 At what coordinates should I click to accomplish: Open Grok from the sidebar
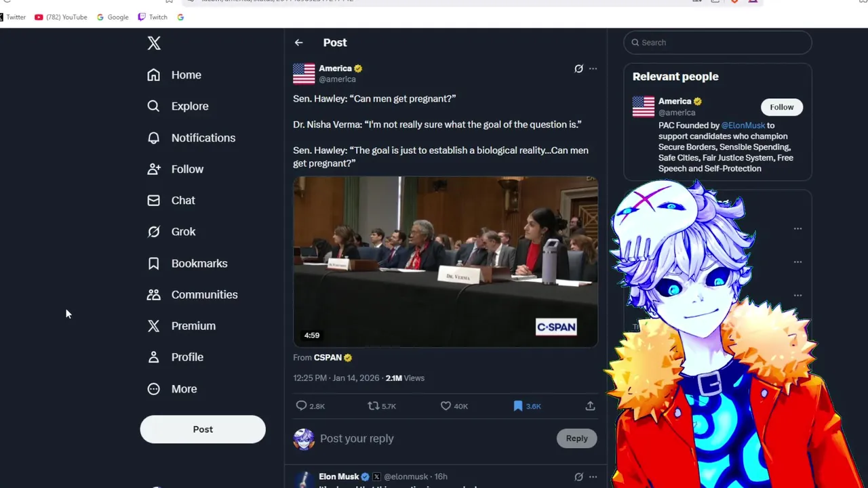click(171, 232)
